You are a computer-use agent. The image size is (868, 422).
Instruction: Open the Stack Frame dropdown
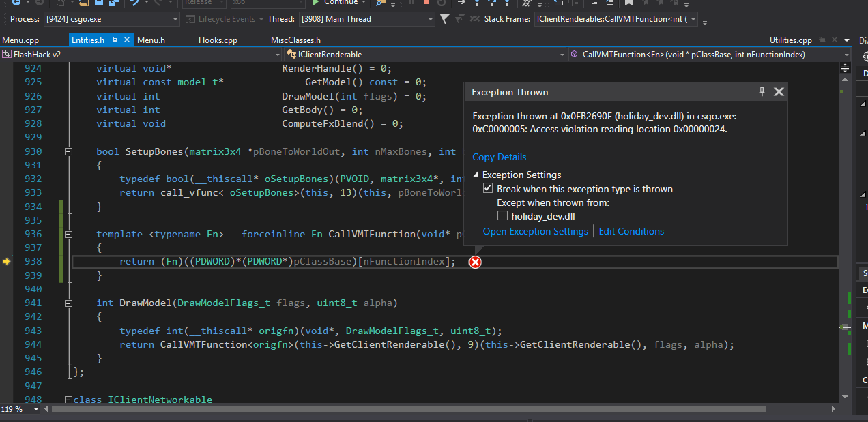(x=693, y=19)
